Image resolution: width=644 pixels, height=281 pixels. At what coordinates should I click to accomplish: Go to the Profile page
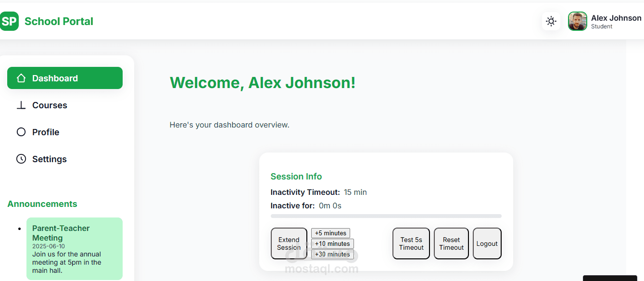[46, 132]
